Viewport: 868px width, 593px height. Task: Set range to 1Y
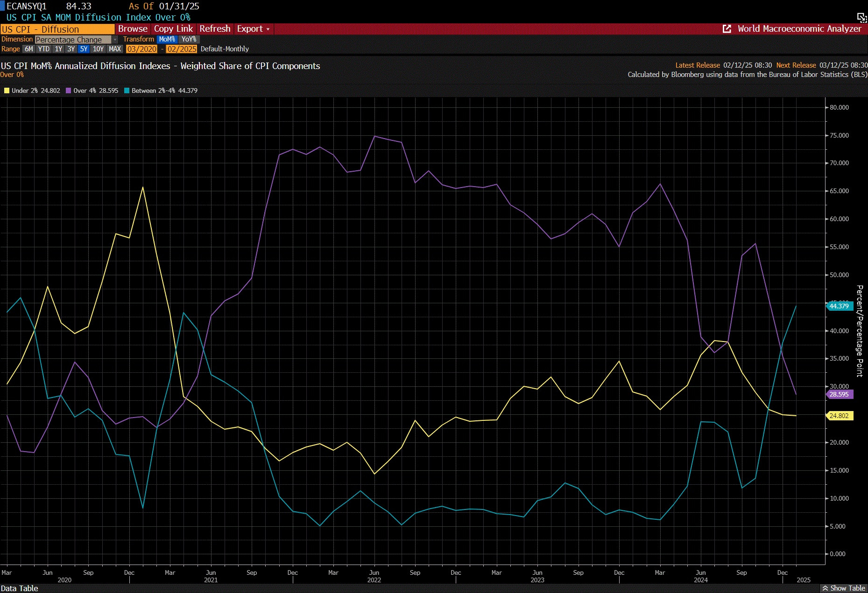(58, 49)
